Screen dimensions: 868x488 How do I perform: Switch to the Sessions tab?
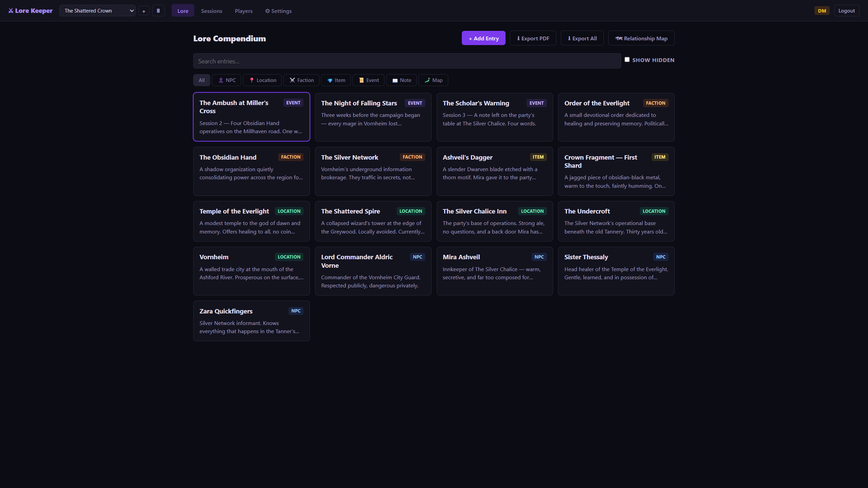[x=211, y=11]
